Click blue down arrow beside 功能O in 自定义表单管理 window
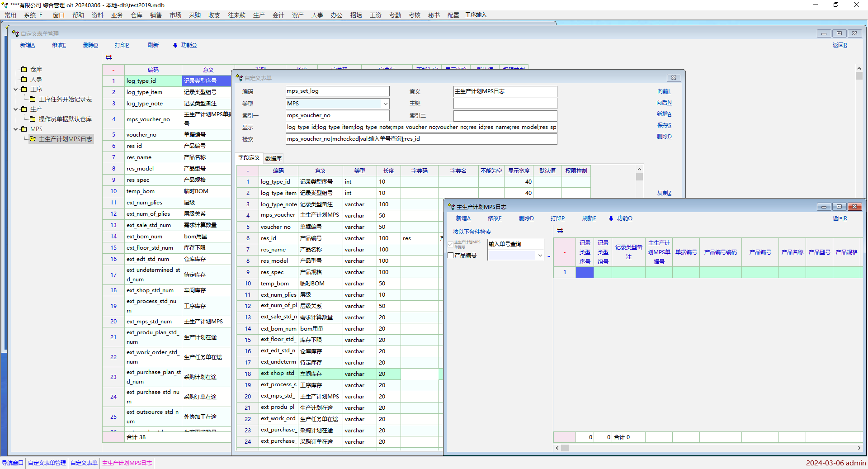Image resolution: width=868 pixels, height=469 pixels. point(175,46)
